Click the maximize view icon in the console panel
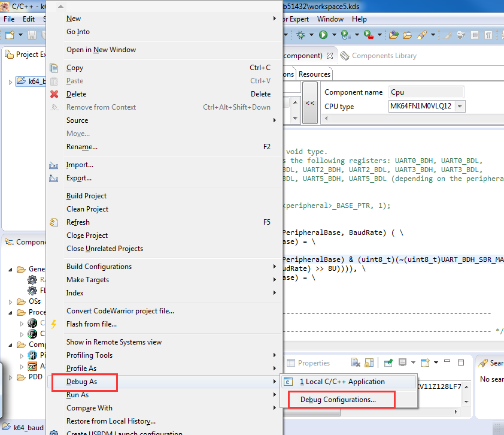Screen dimensions: 504x435 tap(461, 362)
